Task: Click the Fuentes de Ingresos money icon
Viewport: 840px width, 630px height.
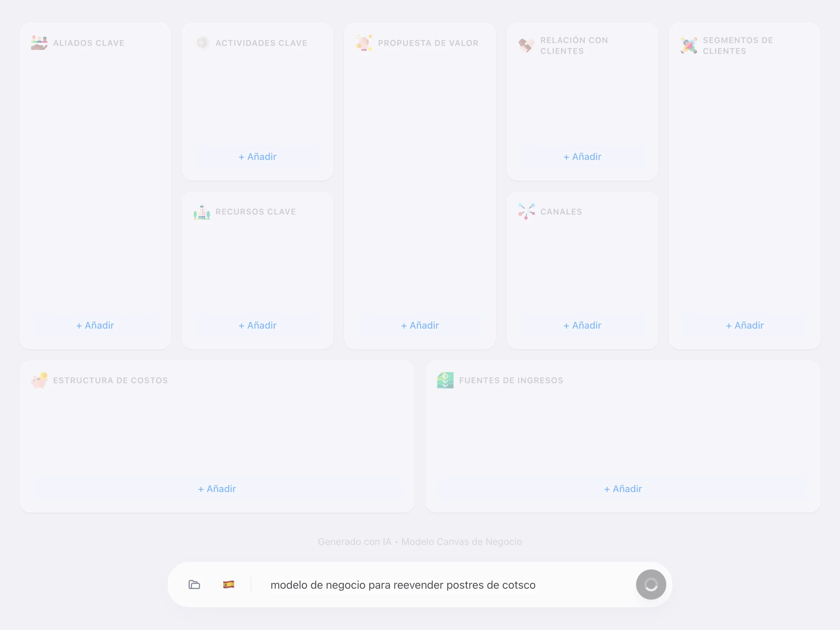Action: [x=445, y=380]
